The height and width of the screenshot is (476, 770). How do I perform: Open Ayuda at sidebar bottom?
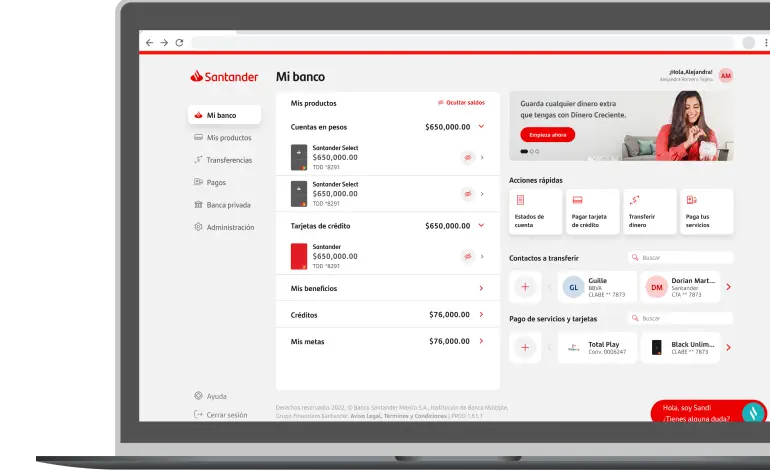click(x=211, y=396)
